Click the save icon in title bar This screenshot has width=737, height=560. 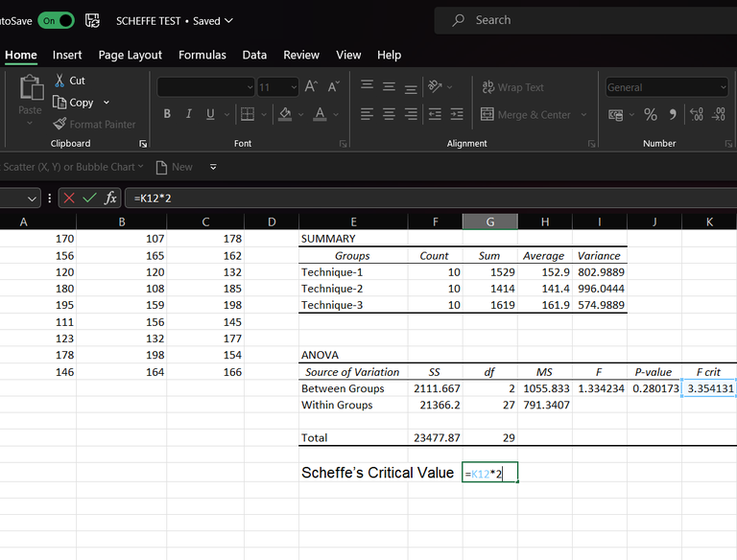(x=92, y=20)
